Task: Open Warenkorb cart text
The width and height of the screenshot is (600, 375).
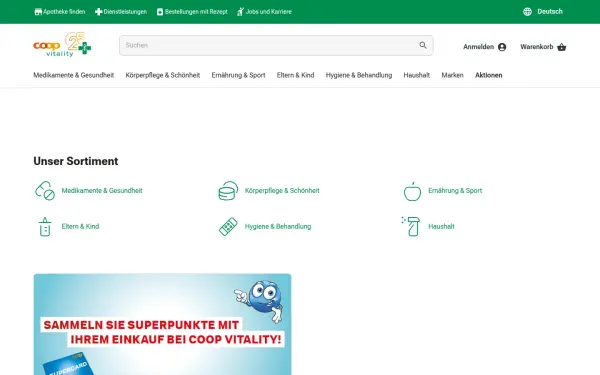Action: [x=536, y=47]
